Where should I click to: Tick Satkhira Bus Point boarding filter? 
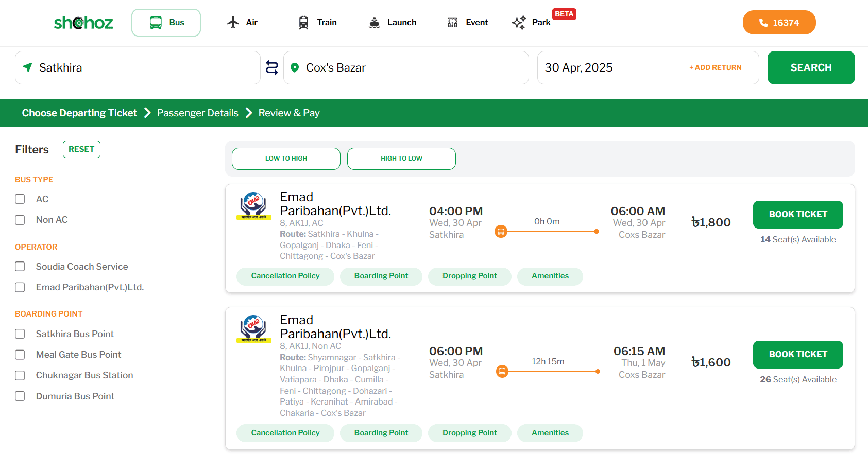coord(20,334)
